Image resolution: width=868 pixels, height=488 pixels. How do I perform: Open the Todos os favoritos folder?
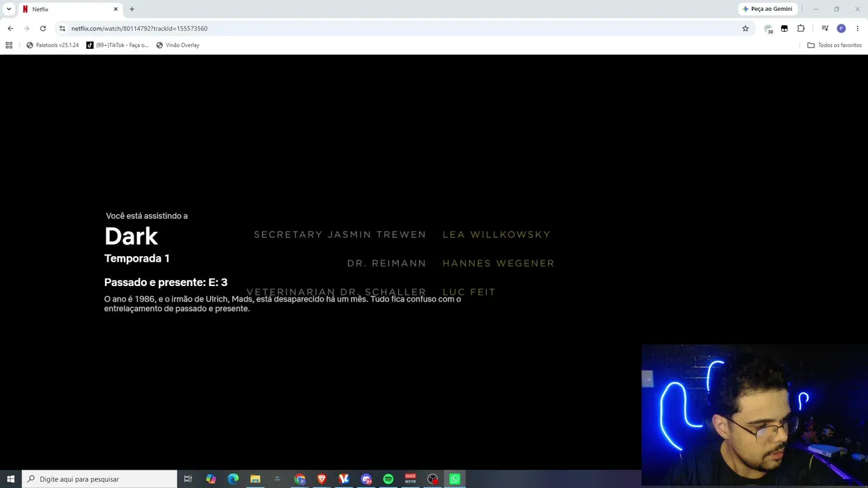pos(834,45)
